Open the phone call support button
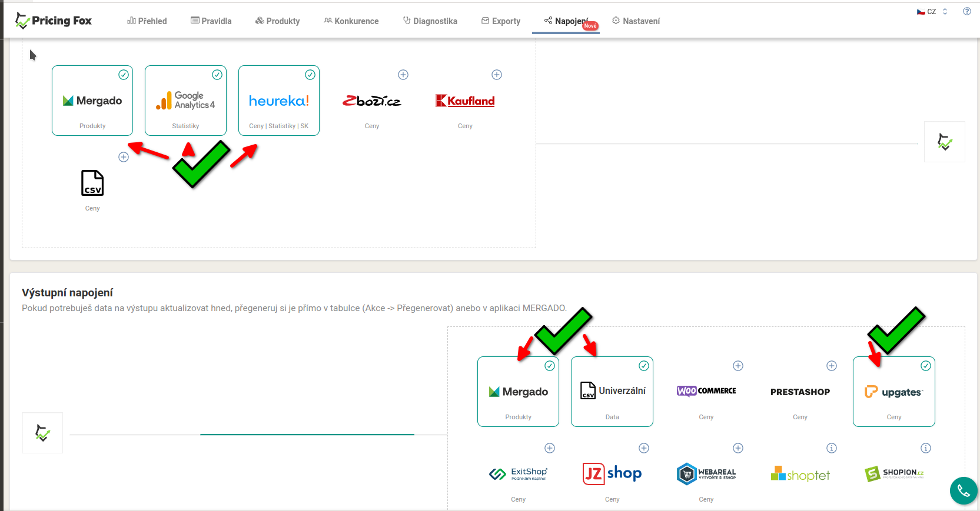Screen dimensions: 980x511 pyautogui.click(x=963, y=490)
